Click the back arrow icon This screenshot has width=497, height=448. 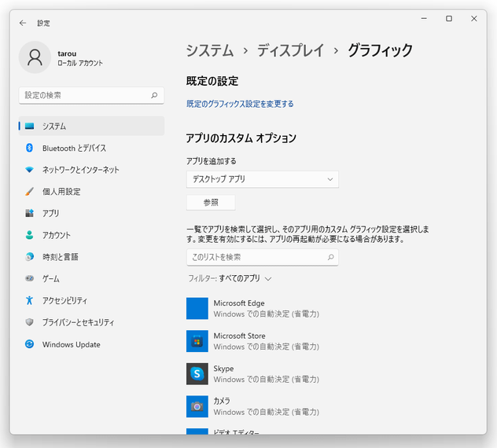(x=23, y=23)
